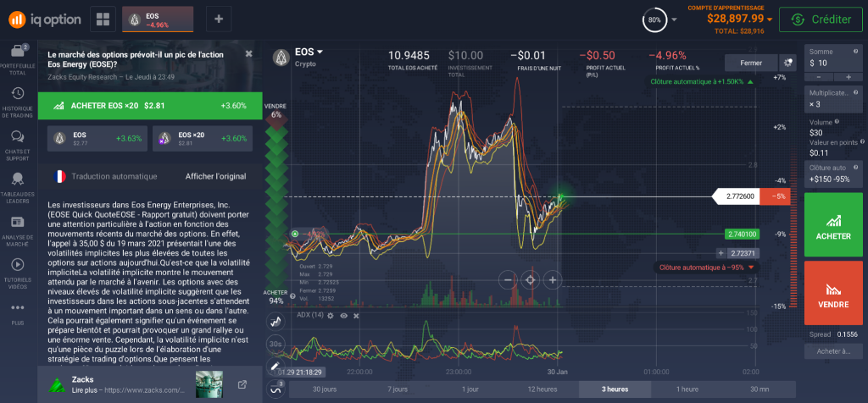Select the EOS −4.96% asset tab
The image size is (868, 403).
pos(158,19)
